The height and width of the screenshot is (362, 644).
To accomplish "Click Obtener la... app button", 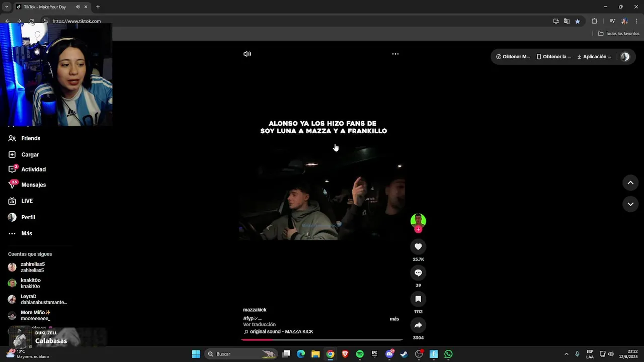I will [x=554, y=57].
